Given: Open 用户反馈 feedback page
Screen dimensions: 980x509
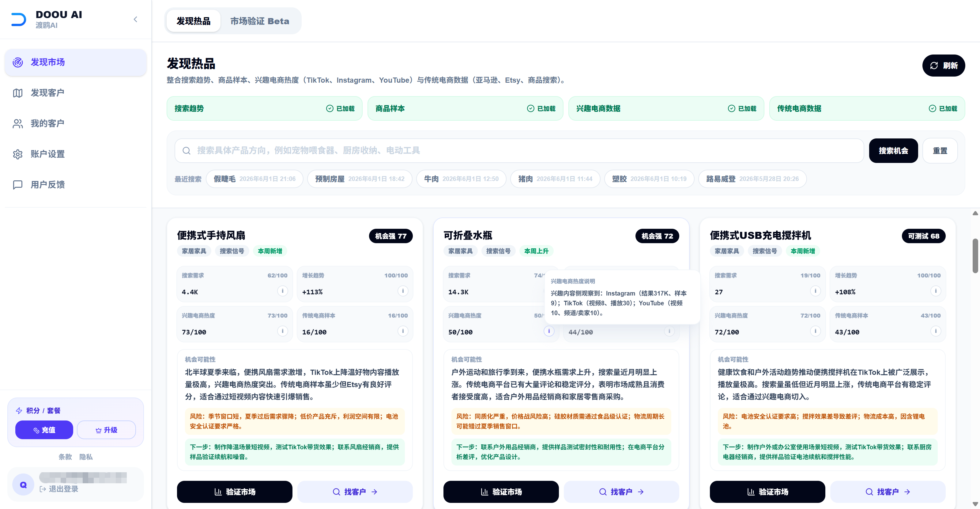Looking at the screenshot, I should pos(75,184).
